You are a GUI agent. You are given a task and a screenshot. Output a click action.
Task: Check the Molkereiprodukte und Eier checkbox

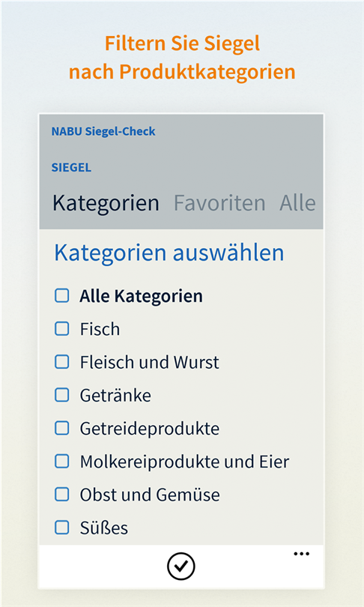coord(62,461)
